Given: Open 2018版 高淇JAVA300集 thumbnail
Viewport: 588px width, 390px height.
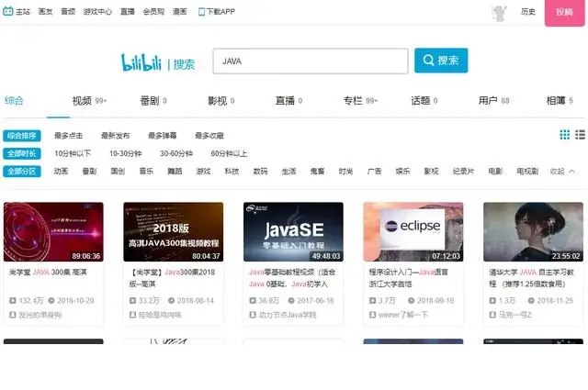Looking at the screenshot, I should point(174,232).
